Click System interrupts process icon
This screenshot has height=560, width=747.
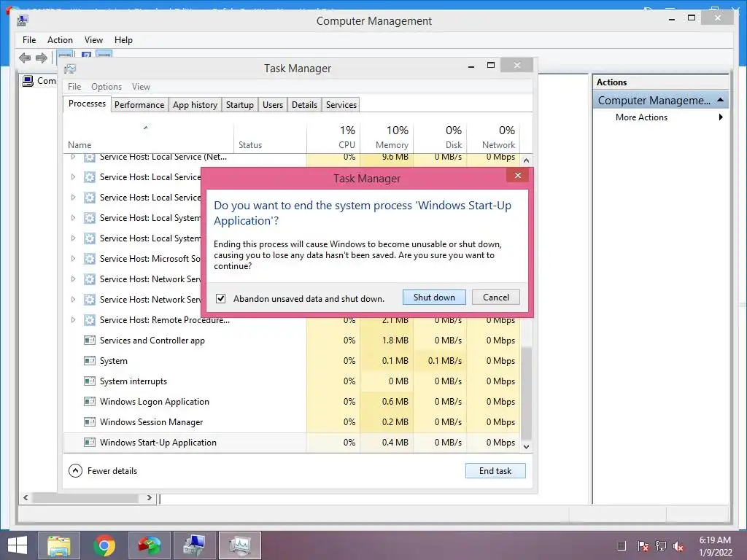coord(90,381)
